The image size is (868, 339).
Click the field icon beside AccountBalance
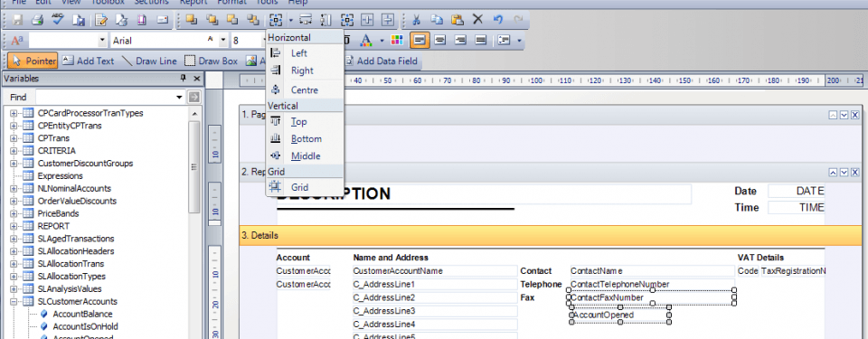[x=44, y=314]
